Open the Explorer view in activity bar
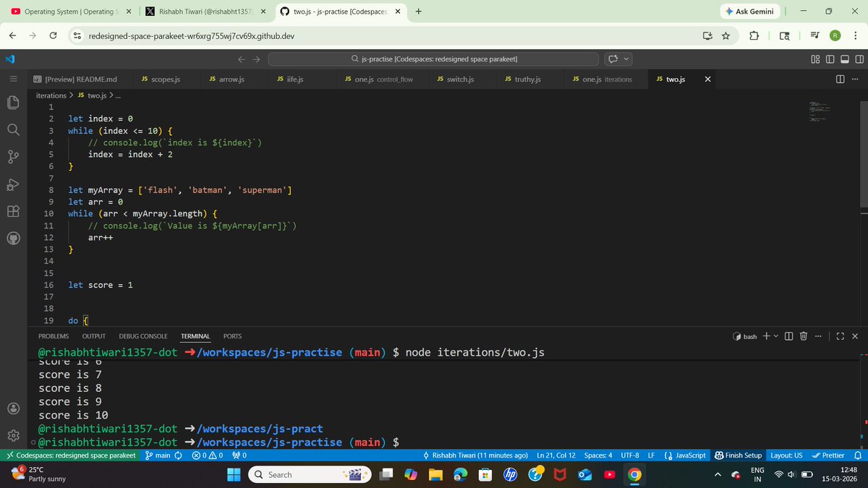This screenshot has width=868, height=488. [x=13, y=103]
